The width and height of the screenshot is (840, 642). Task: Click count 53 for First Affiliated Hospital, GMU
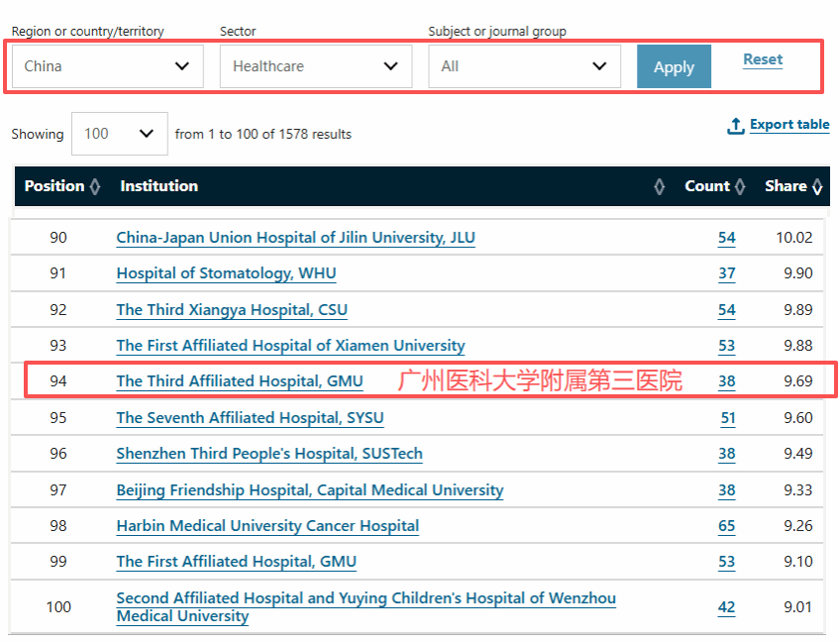pyautogui.click(x=727, y=562)
